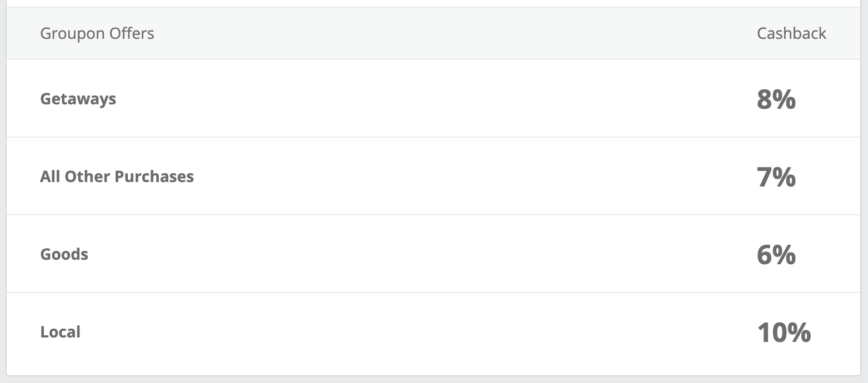Click the empty middle of the Getaways row

point(433,99)
